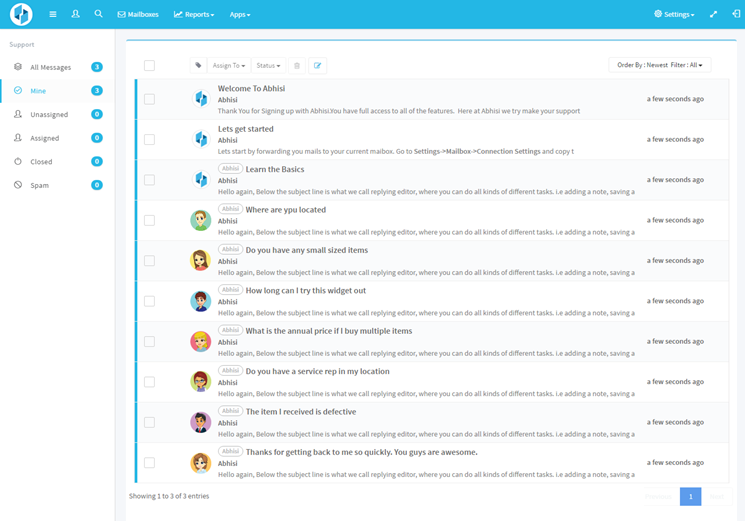Open the Order By Newest filter dropdown

click(659, 65)
